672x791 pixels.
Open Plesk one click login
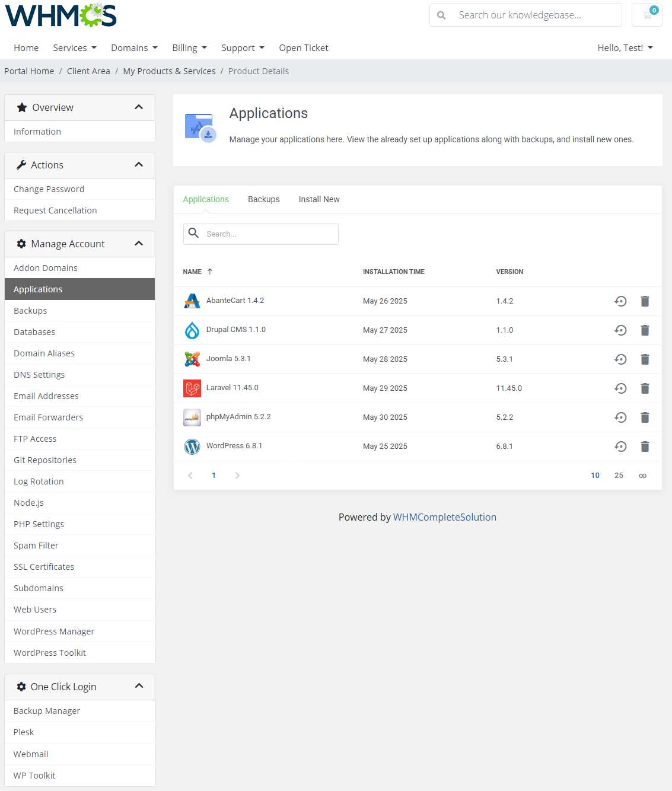79,732
